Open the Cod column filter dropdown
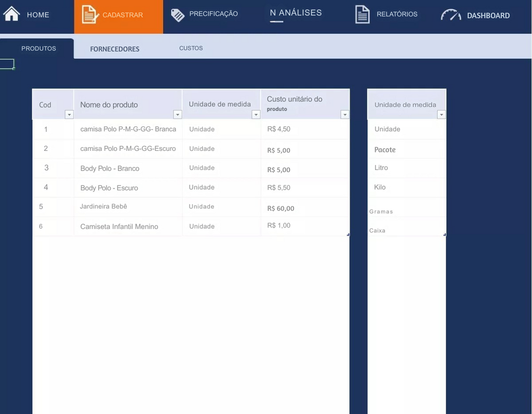Viewport: 532px width, 414px height. [69, 115]
